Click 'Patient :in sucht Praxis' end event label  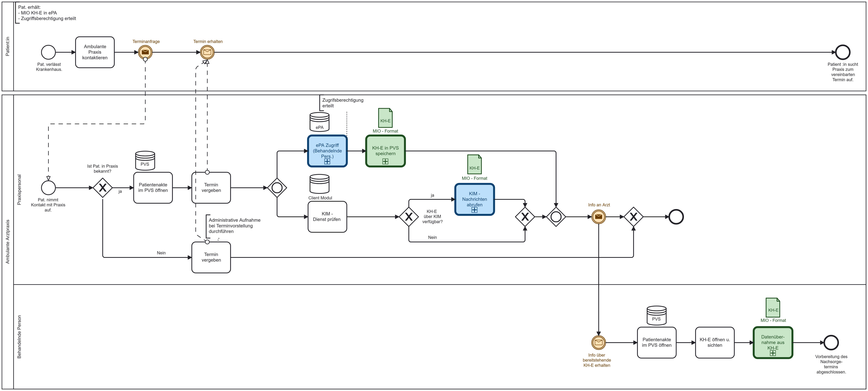tap(843, 72)
